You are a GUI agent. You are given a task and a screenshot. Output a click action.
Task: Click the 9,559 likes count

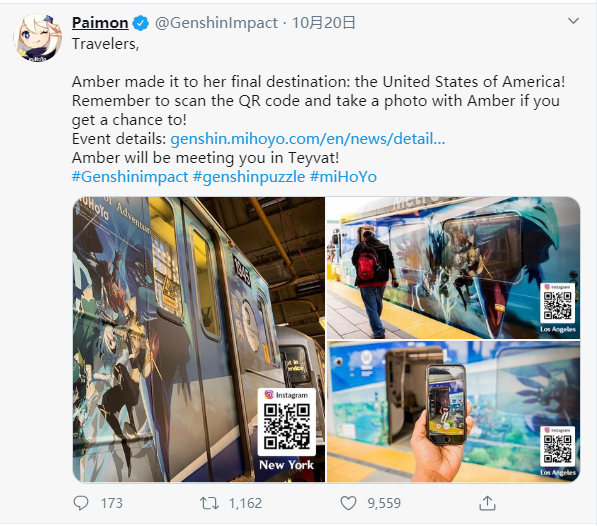point(384,503)
